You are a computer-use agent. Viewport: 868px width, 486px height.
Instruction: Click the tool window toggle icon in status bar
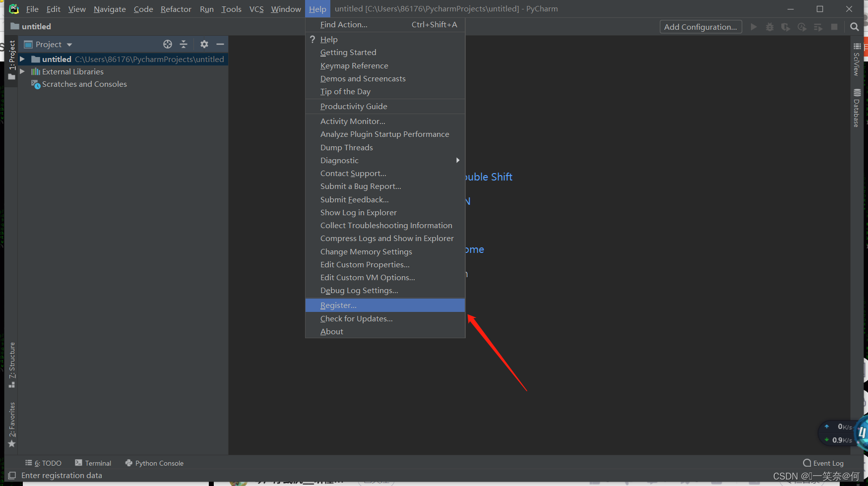12,475
